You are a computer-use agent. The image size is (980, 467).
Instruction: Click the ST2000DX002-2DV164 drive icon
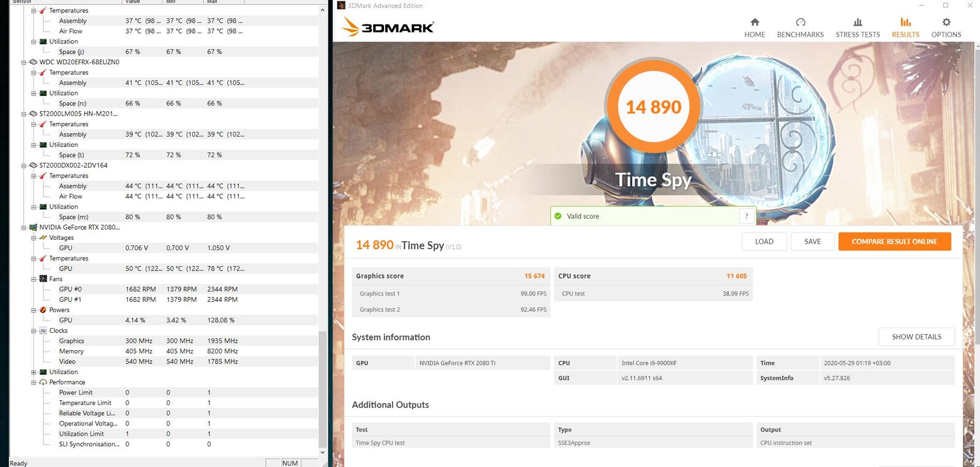tap(33, 165)
